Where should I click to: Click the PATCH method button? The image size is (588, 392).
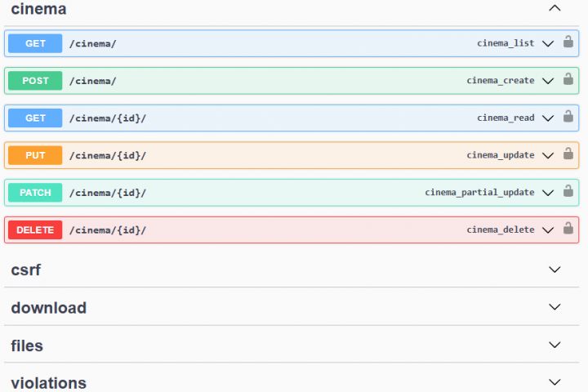[35, 193]
